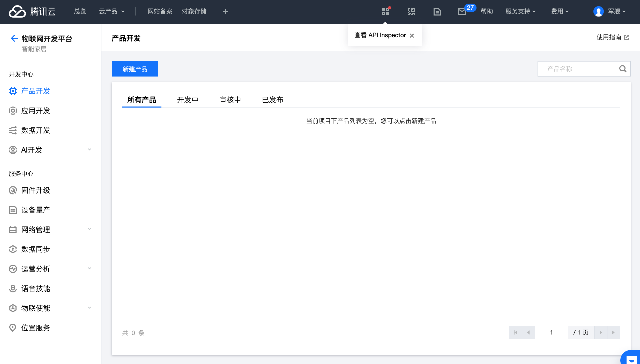Click the 新建产品 button
Viewport: 640px width, 364px height.
(x=135, y=69)
